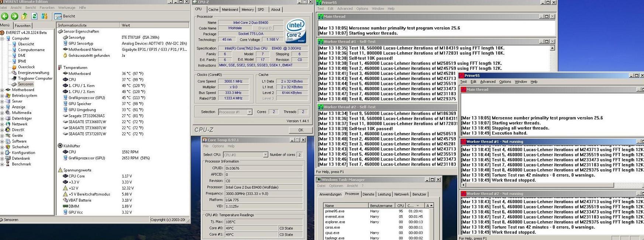Click the DIMM memory module icon
644x240 pixels.
[65, 206]
